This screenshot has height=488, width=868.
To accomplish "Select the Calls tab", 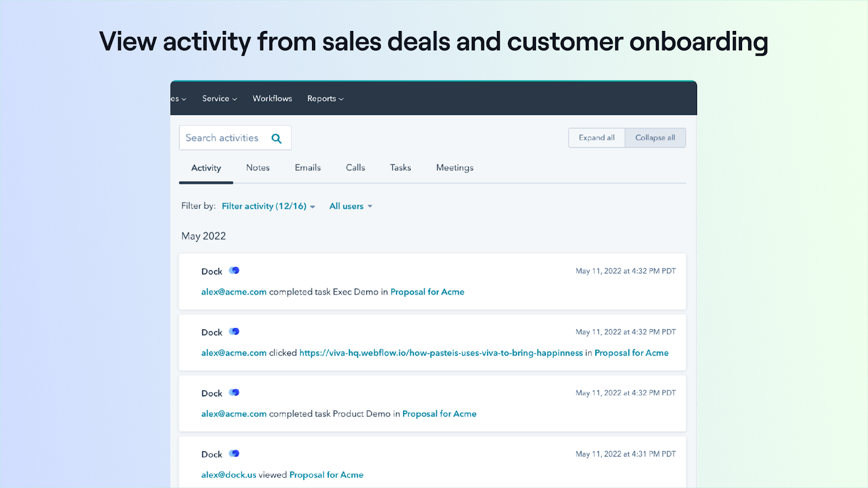I will point(355,168).
